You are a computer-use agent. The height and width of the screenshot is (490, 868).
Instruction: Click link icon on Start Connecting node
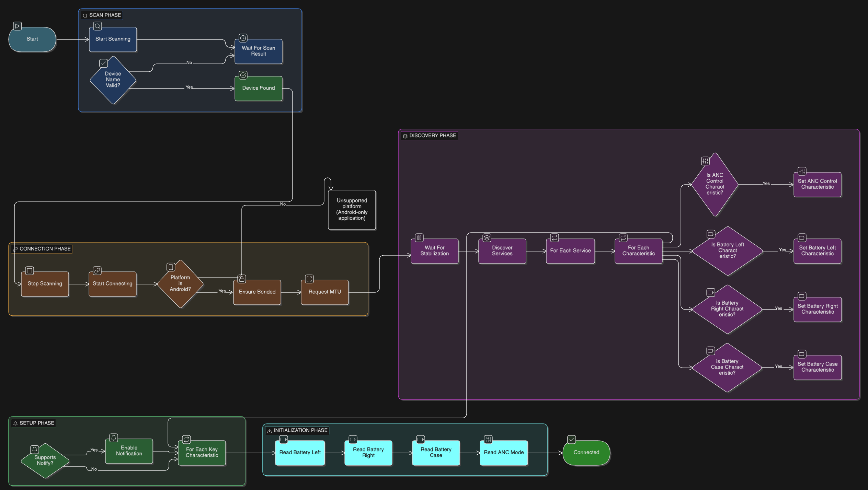click(97, 271)
